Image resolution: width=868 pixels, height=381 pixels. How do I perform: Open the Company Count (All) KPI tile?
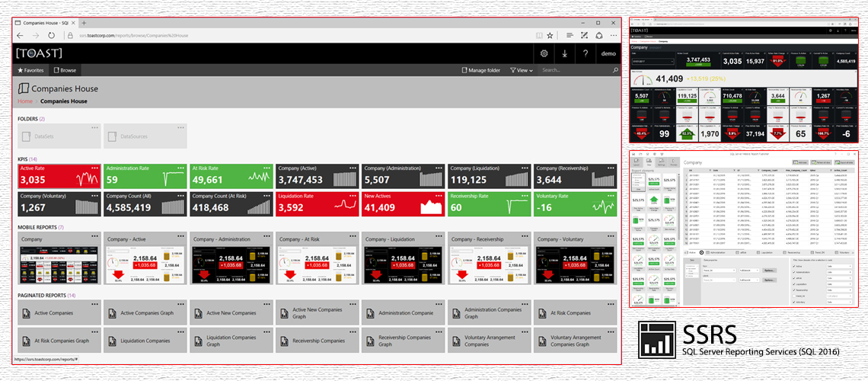145,203
